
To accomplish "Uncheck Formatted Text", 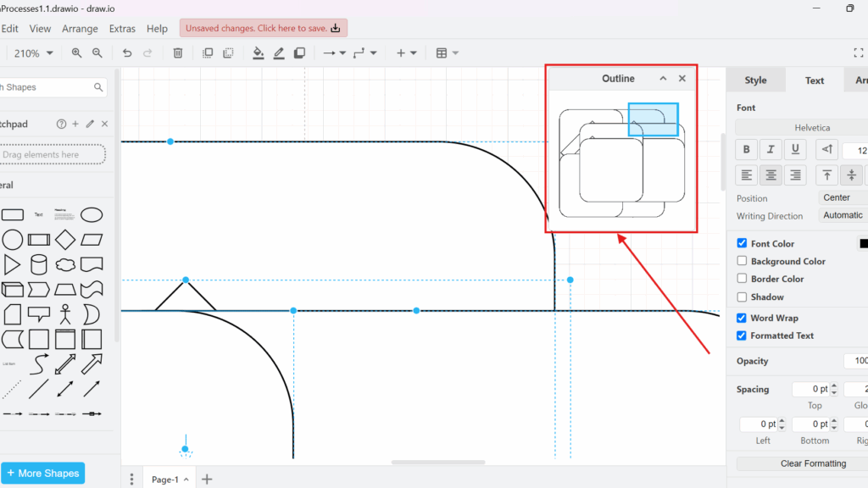I will click(x=741, y=335).
